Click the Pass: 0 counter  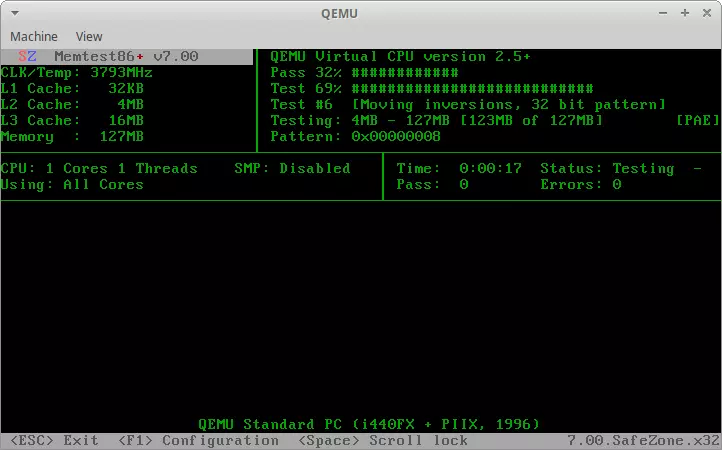[x=432, y=185]
